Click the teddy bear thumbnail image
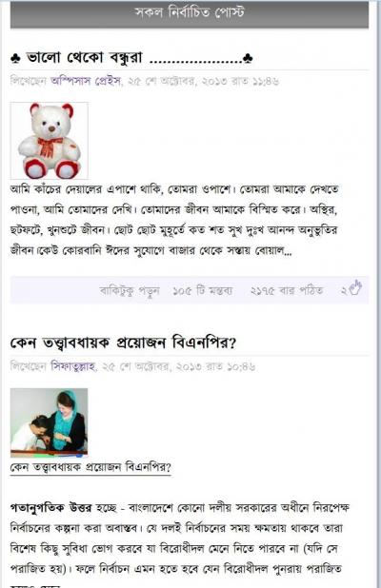 [50, 140]
